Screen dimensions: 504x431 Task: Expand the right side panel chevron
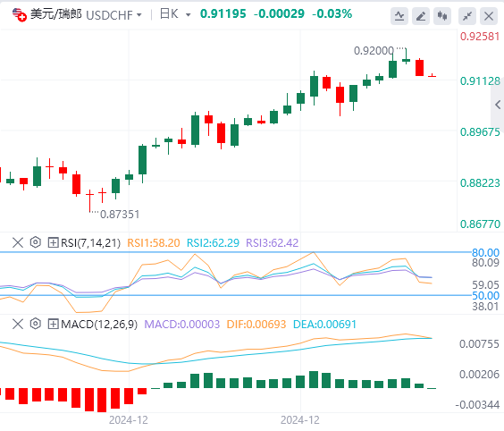(498, 105)
